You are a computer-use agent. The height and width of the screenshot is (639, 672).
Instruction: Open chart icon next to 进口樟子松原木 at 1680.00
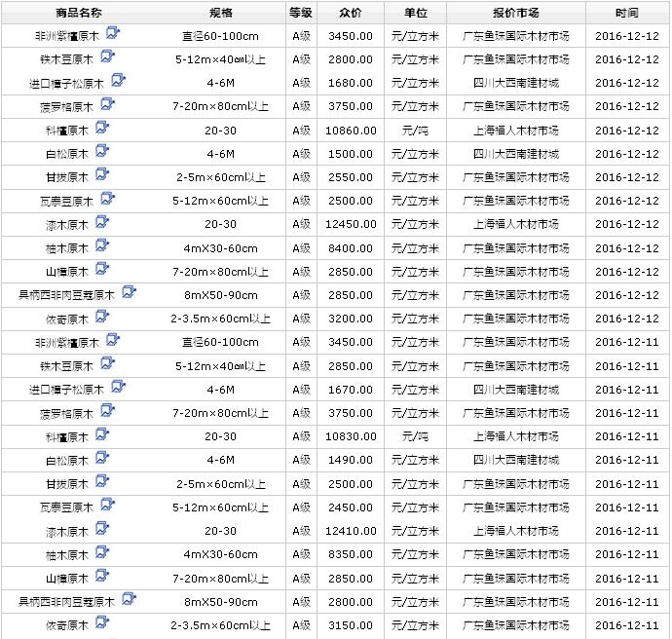coord(118,81)
